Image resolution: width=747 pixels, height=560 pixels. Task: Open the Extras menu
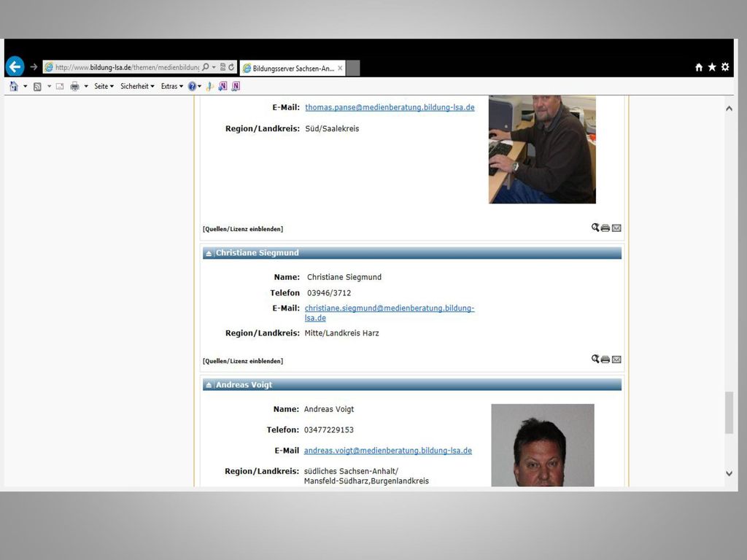tap(172, 86)
